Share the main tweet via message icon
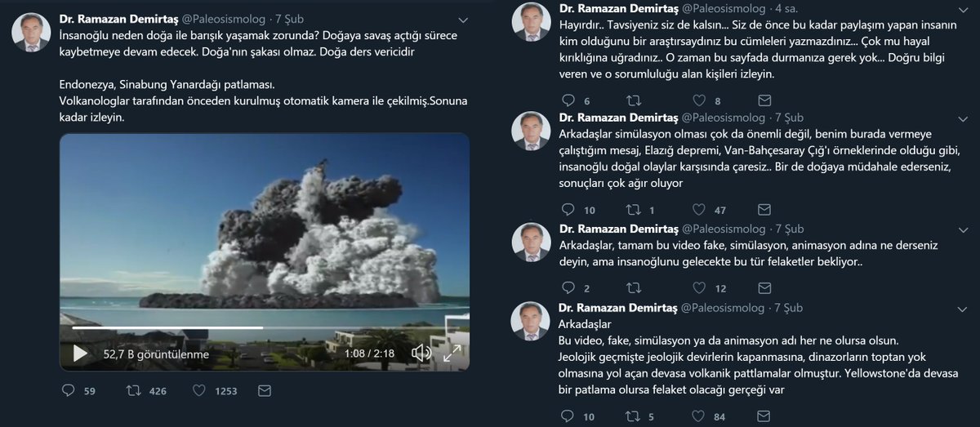Screen dimensions: 980x427 pyautogui.click(x=264, y=391)
